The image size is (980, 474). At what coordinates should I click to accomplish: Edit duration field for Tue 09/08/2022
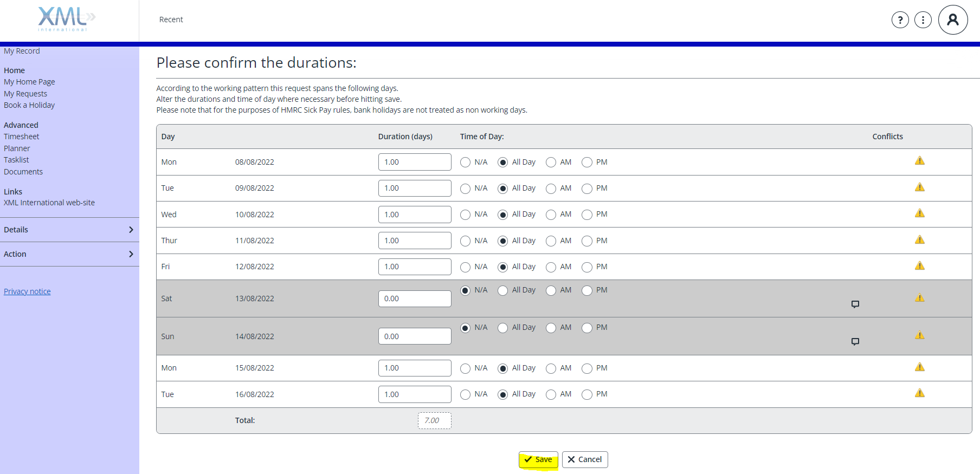[415, 188]
